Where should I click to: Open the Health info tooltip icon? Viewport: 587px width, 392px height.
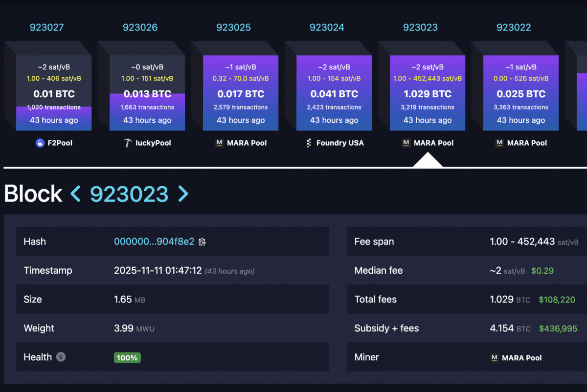61,357
